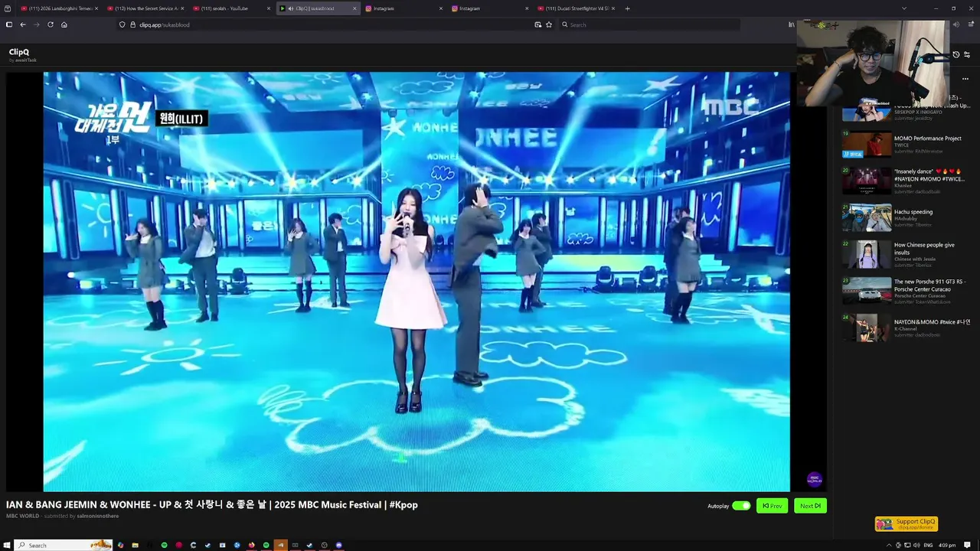980x551 pixels.
Task: Select queue item The new Porsche 911 GT3 RS
Action: point(906,291)
